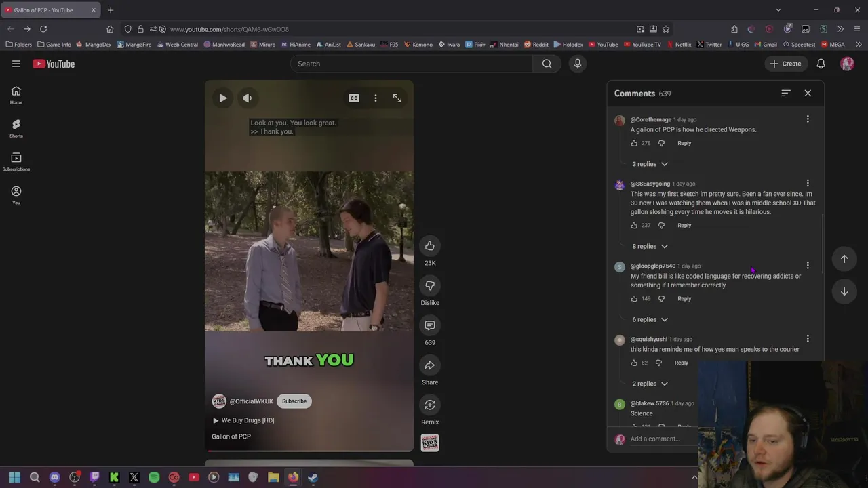Expand 8 replies under @SSEasygoing comment

tap(650, 246)
